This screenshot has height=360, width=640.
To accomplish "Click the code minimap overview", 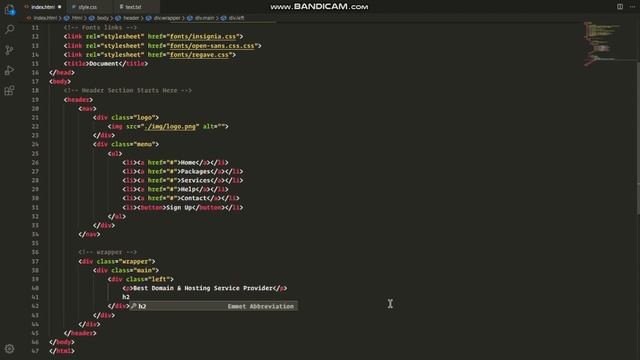I will click(603, 43).
